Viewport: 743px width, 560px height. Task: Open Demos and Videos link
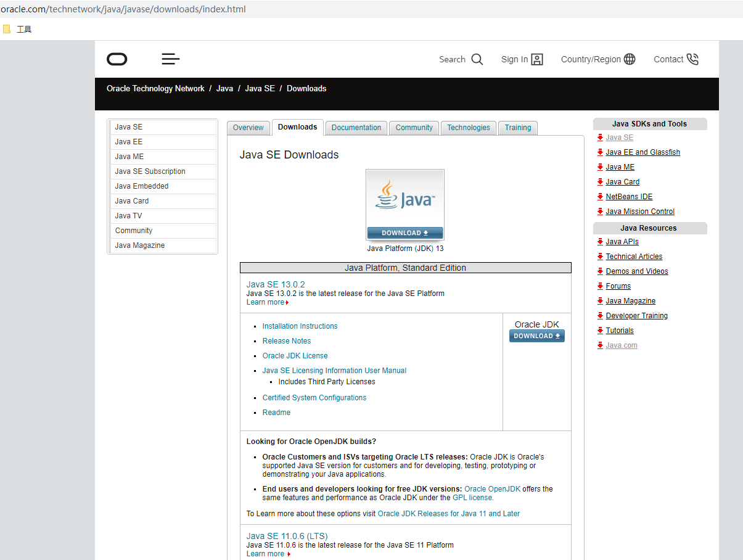point(637,271)
